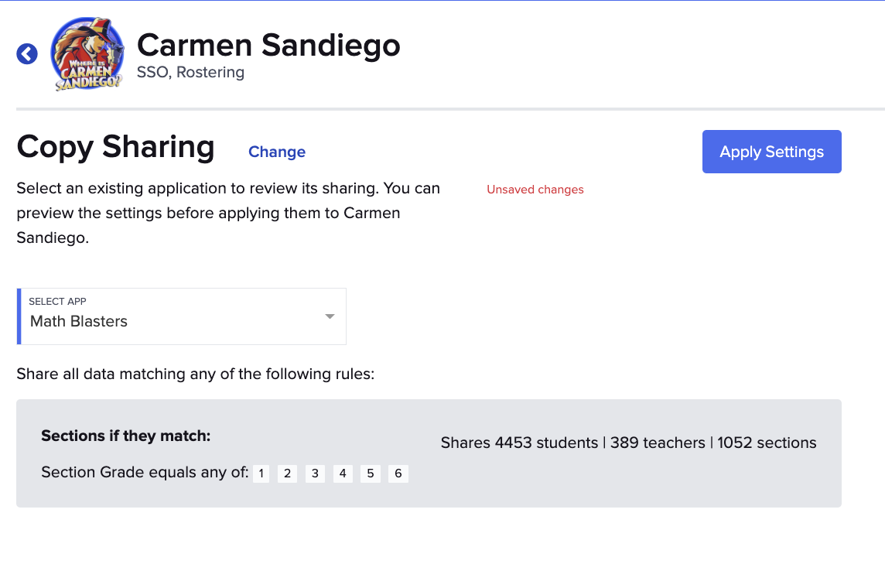Image resolution: width=885 pixels, height=588 pixels.
Task: Open the Carmen Sandiego app logo
Action: point(87,53)
